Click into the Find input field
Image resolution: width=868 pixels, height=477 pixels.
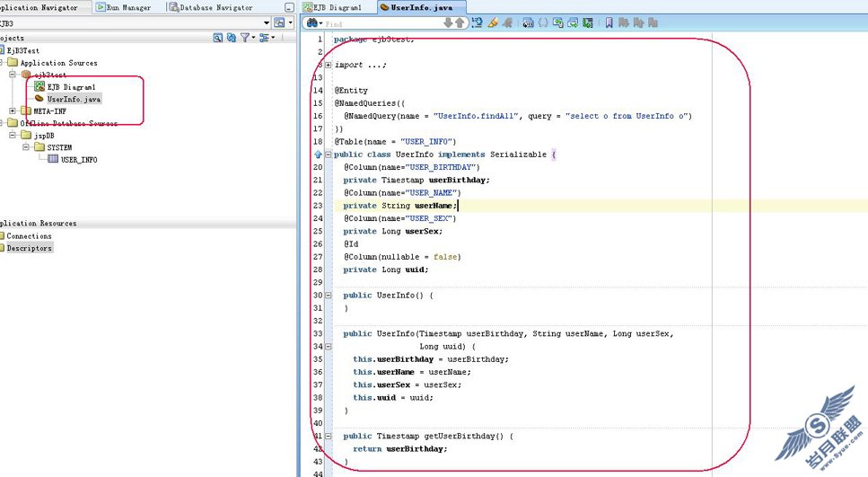(x=383, y=23)
